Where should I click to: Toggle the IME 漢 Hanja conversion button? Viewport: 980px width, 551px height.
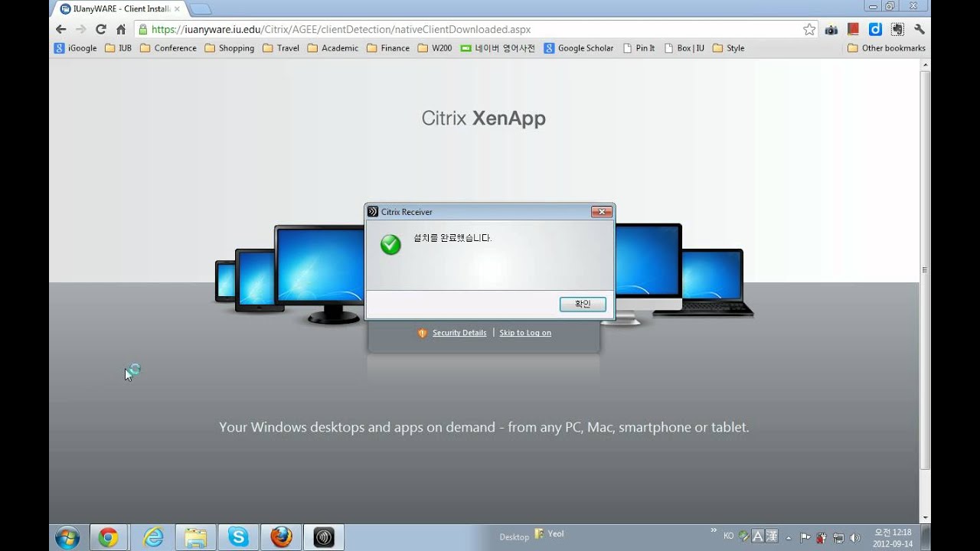coord(772,536)
